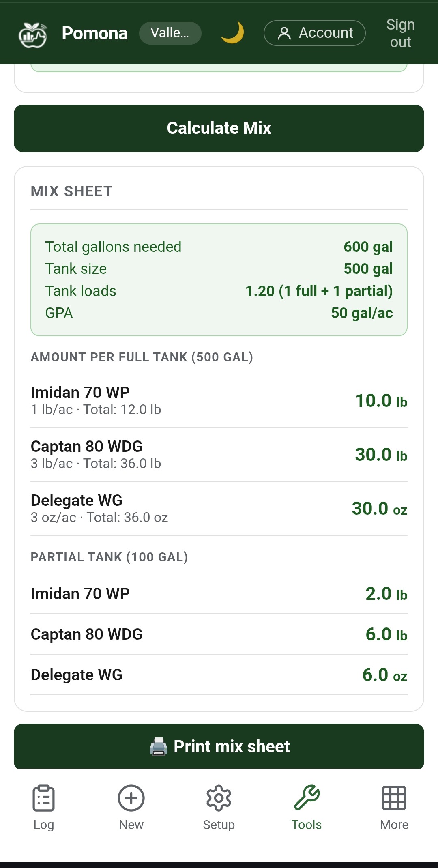Image resolution: width=438 pixels, height=868 pixels.
Task: Click the Pomona app title
Action: 94,33
